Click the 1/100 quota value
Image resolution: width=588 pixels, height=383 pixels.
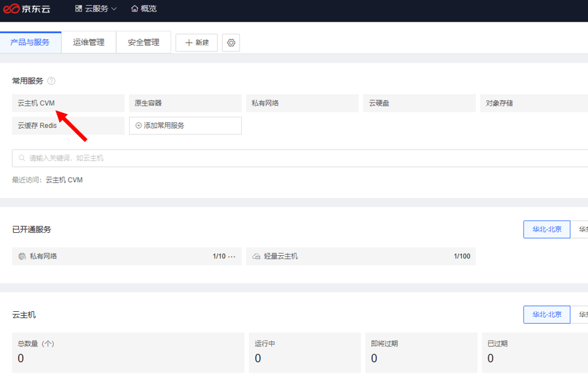tap(462, 256)
